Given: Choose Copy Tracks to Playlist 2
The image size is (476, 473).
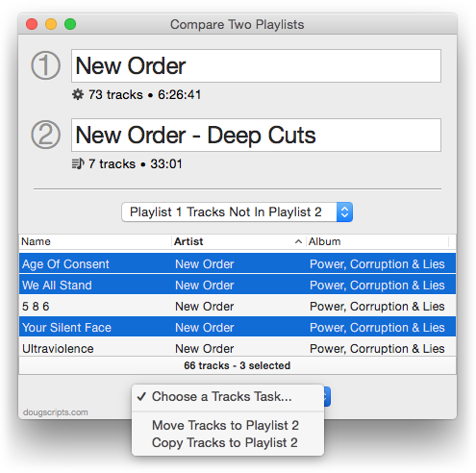Looking at the screenshot, I should pyautogui.click(x=225, y=442).
